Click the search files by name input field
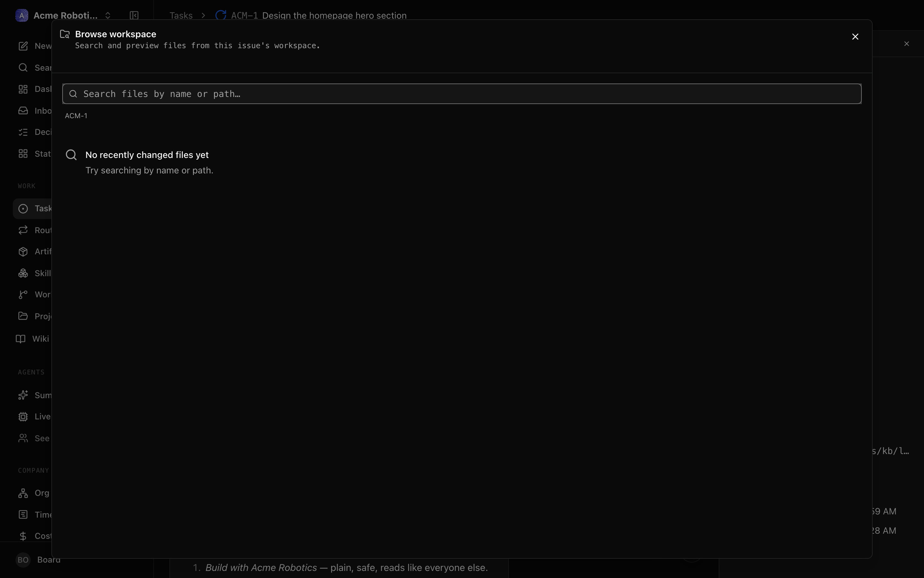 [x=462, y=94]
